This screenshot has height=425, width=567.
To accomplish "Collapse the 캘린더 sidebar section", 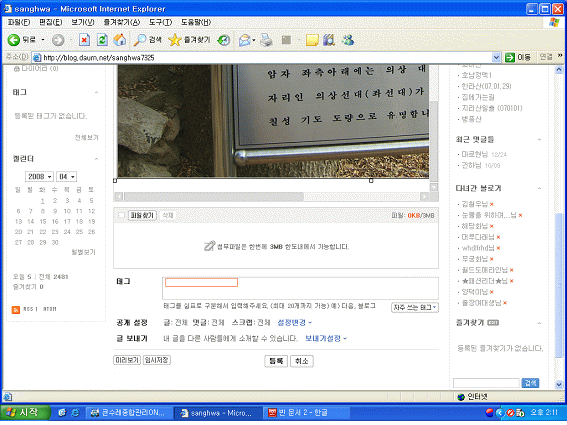I will click(x=96, y=159).
